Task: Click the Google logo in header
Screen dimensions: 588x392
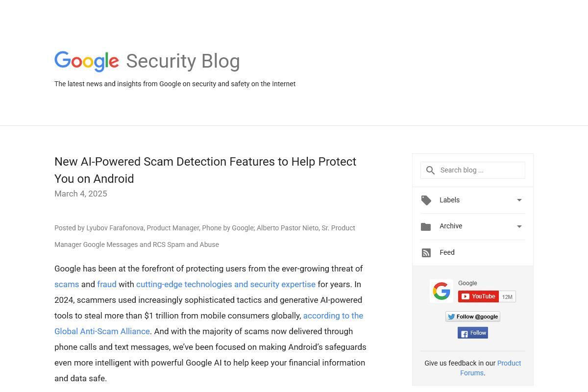Action: [x=87, y=61]
